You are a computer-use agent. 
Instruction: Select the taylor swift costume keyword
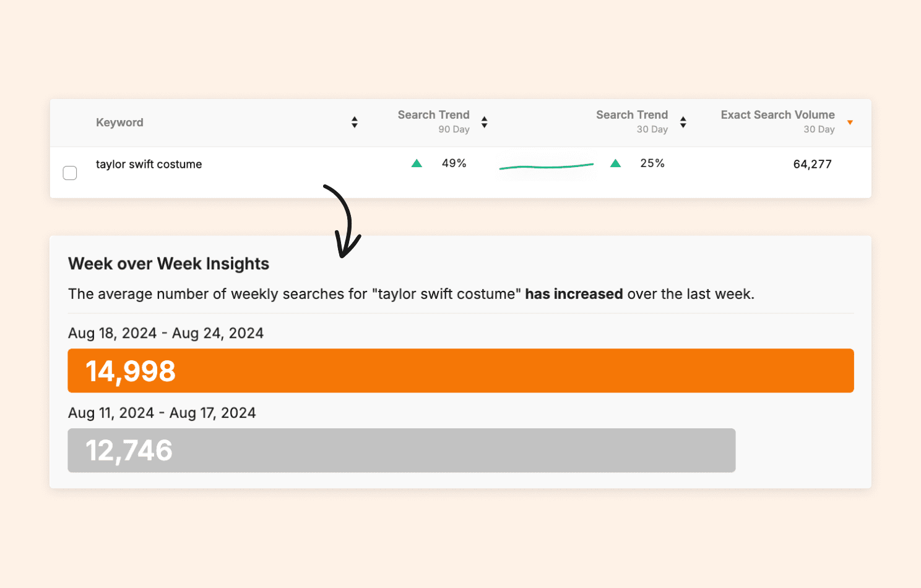149,164
